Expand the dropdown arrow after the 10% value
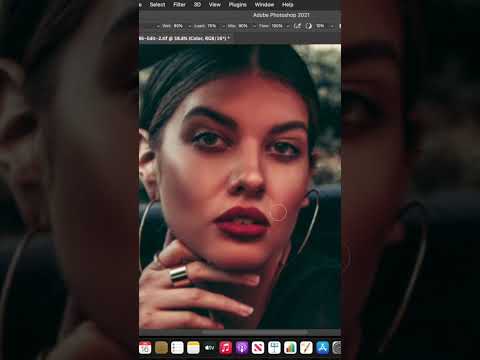This screenshot has width=480, height=360. tap(332, 26)
